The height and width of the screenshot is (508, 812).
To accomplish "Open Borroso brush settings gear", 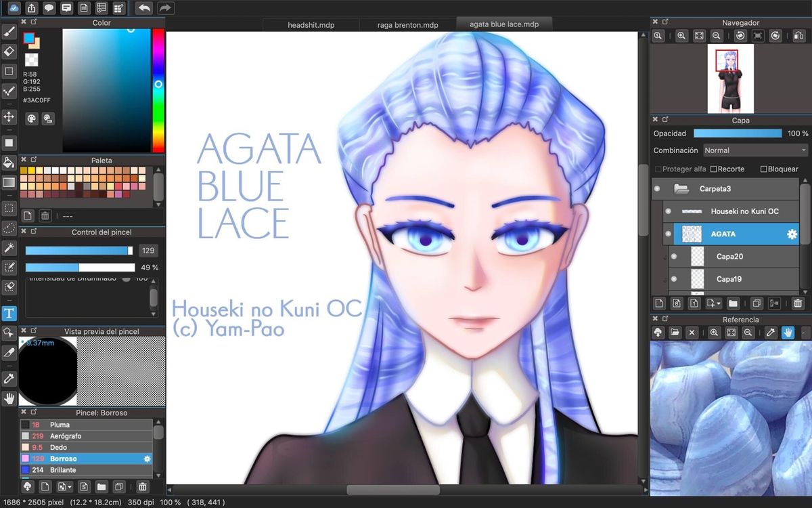I will [x=147, y=459].
